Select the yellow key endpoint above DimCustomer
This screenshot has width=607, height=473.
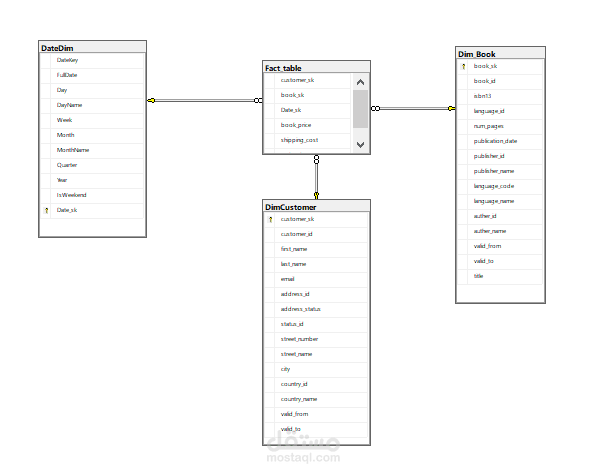tap(316, 195)
